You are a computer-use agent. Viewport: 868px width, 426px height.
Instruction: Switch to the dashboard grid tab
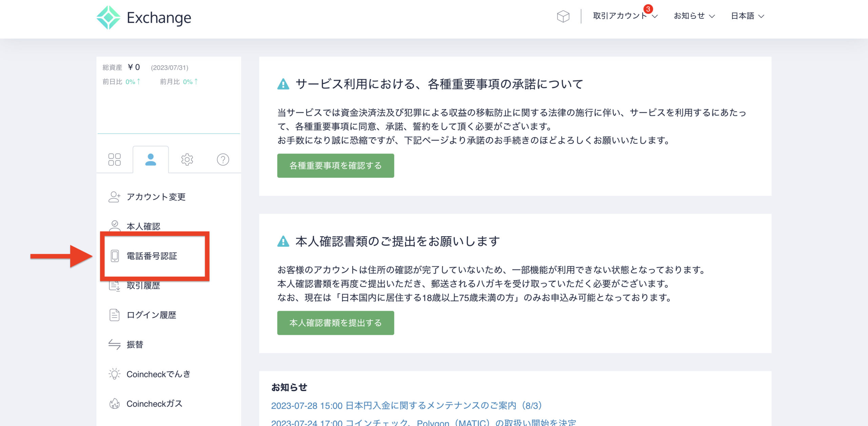(x=114, y=159)
